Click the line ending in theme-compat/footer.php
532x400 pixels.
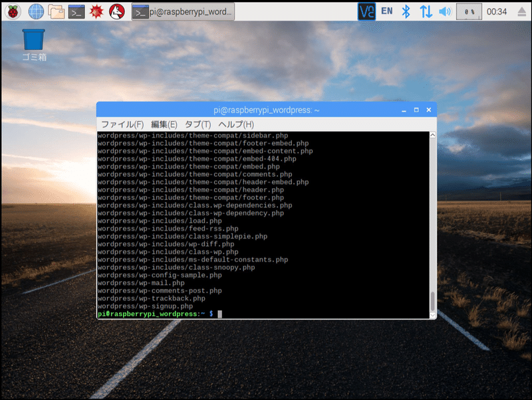pos(191,198)
